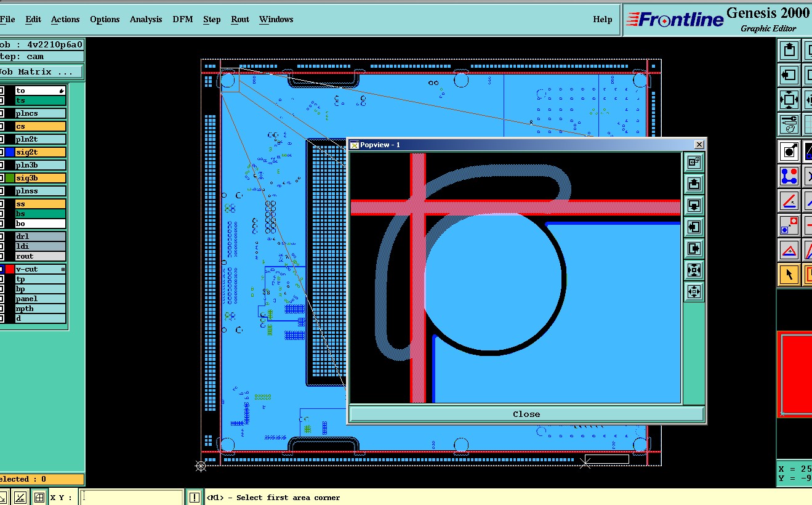Click blue color swatch of sig2t layer
The height and width of the screenshot is (505, 812).
coord(10,152)
